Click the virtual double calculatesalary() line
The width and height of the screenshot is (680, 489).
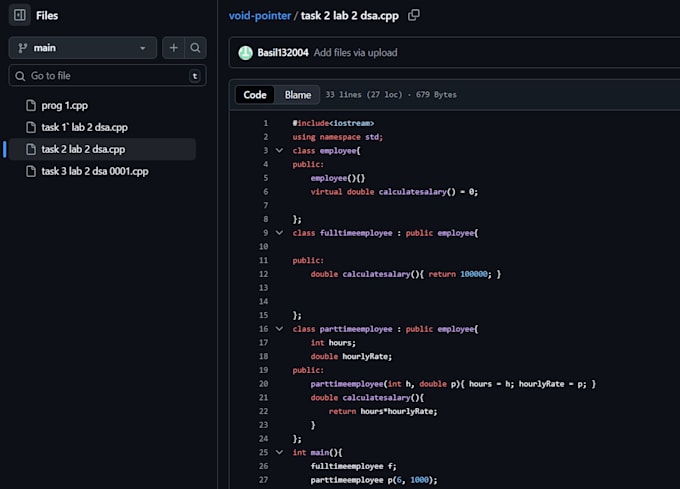(394, 192)
